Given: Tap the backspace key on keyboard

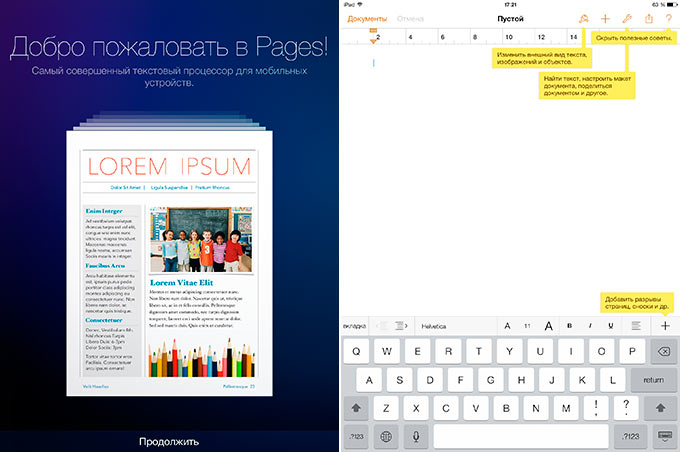Looking at the screenshot, I should [664, 351].
